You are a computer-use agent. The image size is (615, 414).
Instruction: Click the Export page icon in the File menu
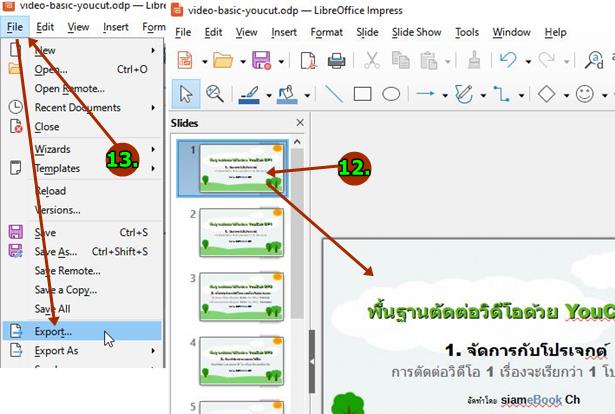[16, 331]
